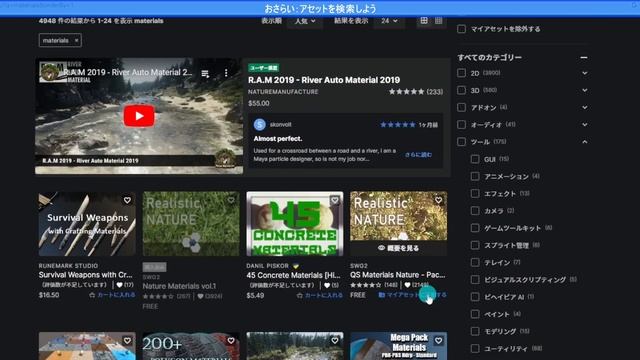Click skonvolt reviewer avatar
640x360 pixels.
click(x=260, y=124)
